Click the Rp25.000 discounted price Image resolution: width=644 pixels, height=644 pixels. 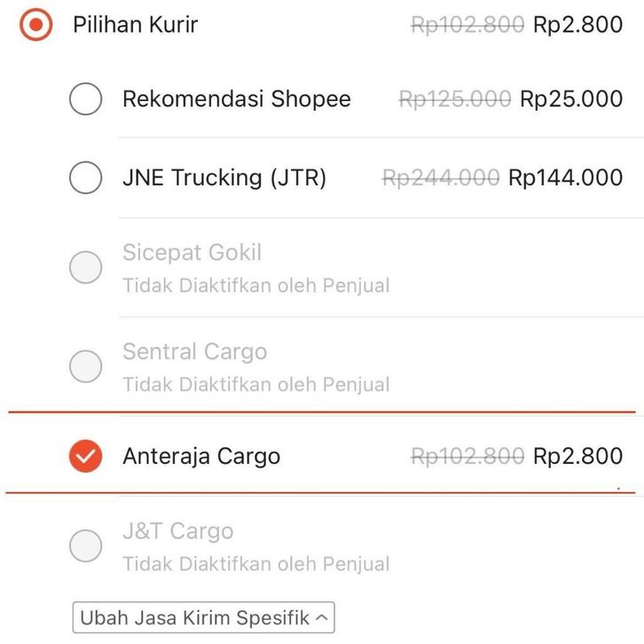point(571,98)
